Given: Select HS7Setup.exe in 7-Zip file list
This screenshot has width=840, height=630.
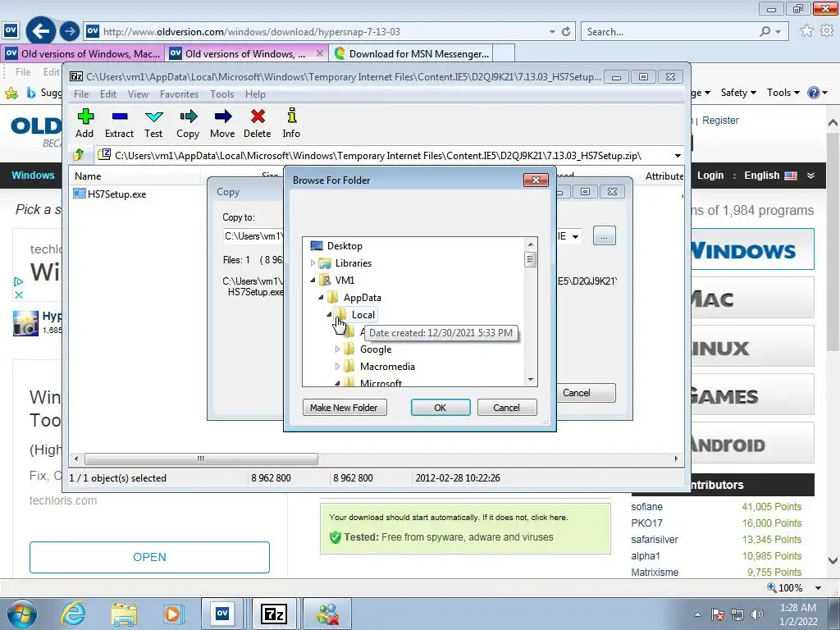Looking at the screenshot, I should pos(116,194).
